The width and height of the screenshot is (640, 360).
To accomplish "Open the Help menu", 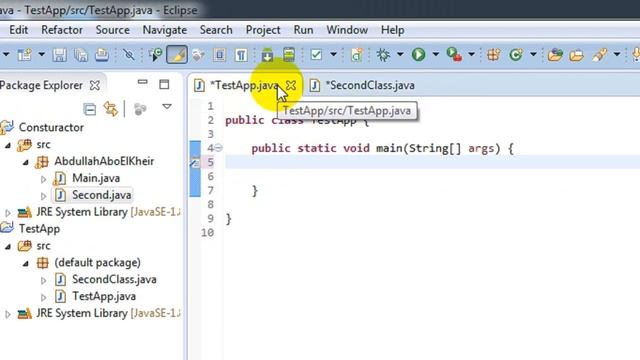I will [393, 30].
